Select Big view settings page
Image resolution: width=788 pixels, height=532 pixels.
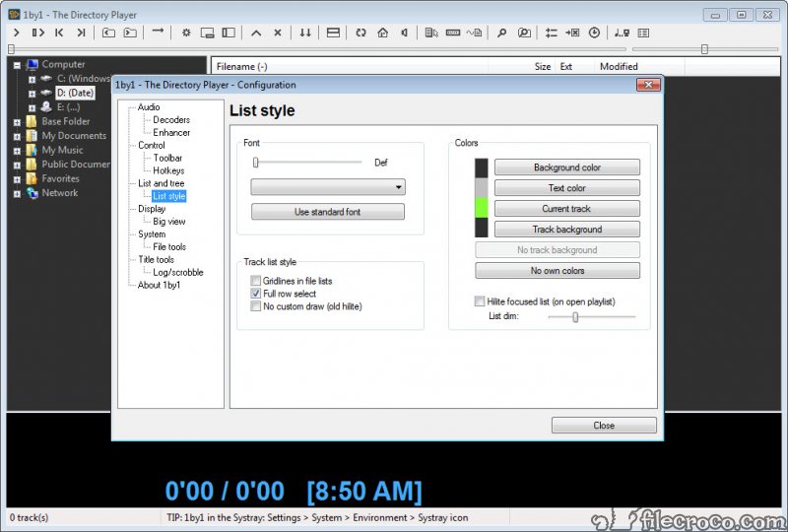[168, 222]
